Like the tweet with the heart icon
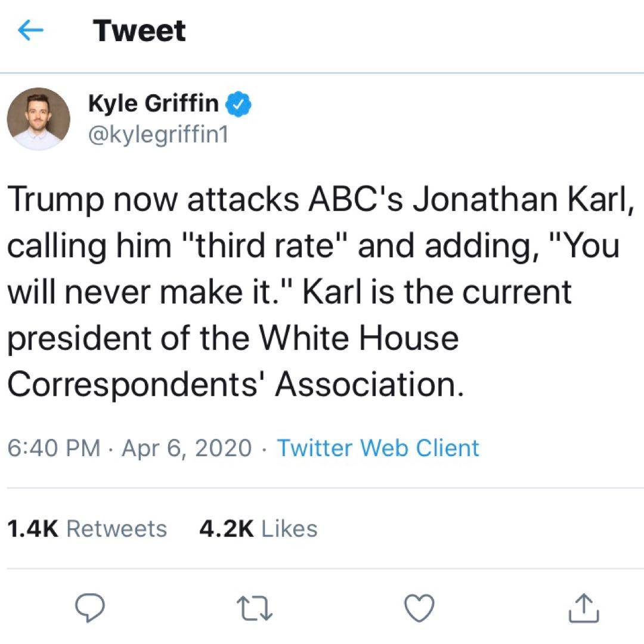The image size is (644, 644). pyautogui.click(x=419, y=608)
